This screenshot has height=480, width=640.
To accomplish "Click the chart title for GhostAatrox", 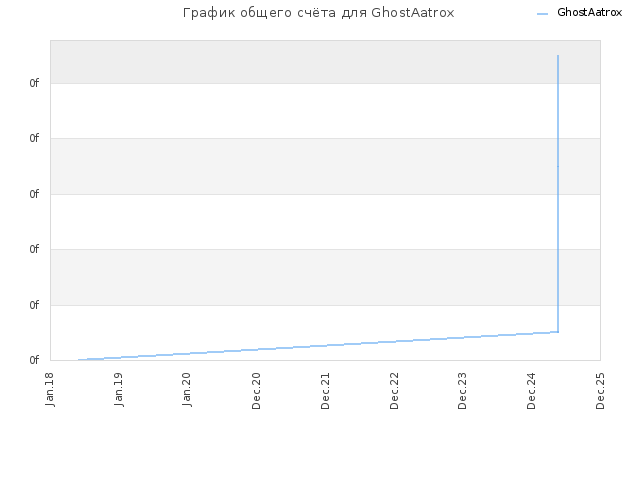I will [x=318, y=13].
